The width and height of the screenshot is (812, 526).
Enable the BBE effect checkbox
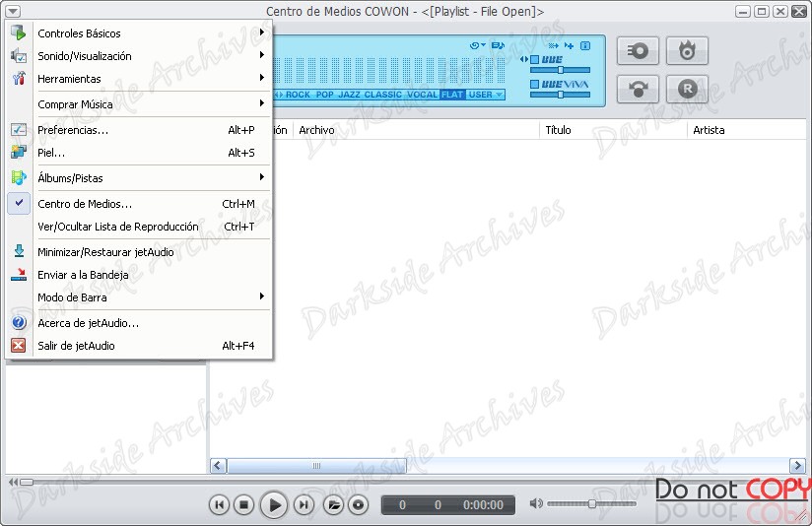point(535,59)
